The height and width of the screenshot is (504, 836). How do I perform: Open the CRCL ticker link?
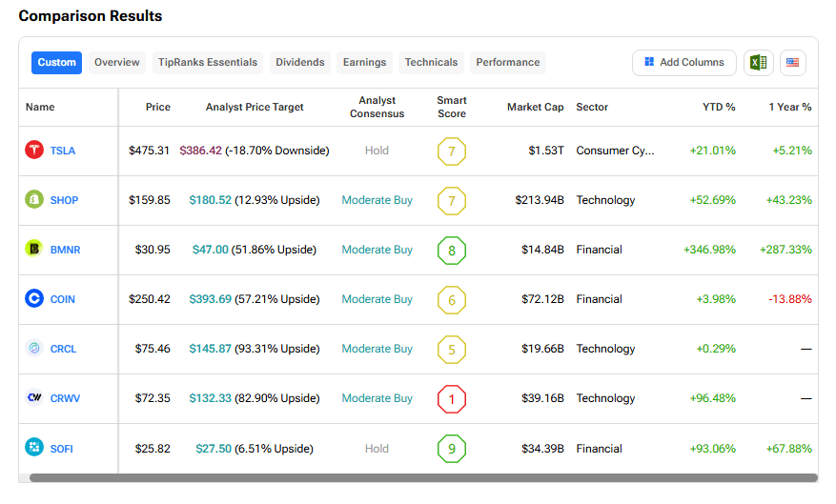pos(63,349)
